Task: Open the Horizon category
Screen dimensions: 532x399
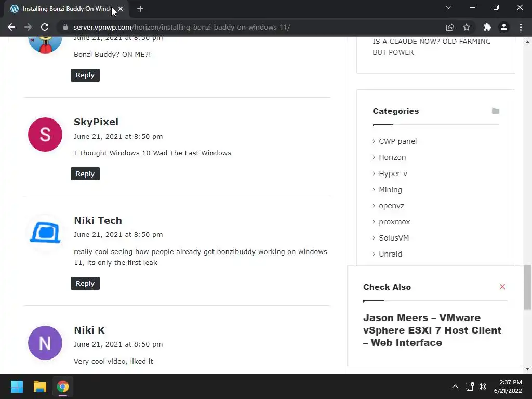Action: pyautogui.click(x=392, y=157)
